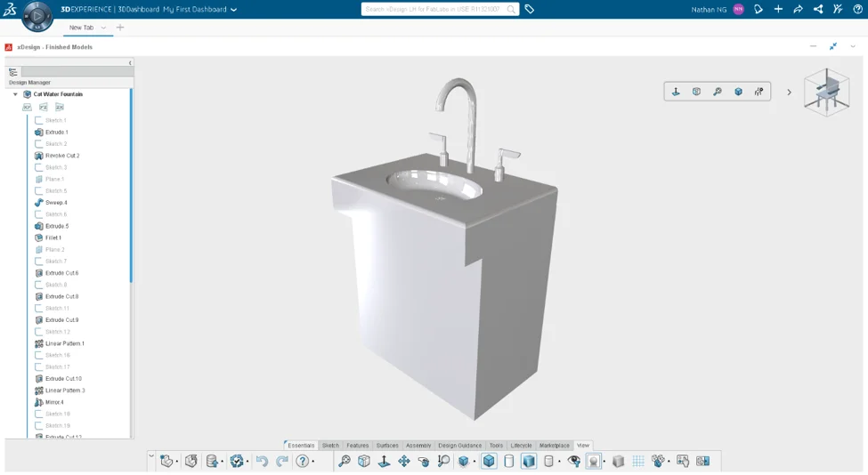
Task: Expand the floating toolbar chevron arrow
Action: click(789, 92)
